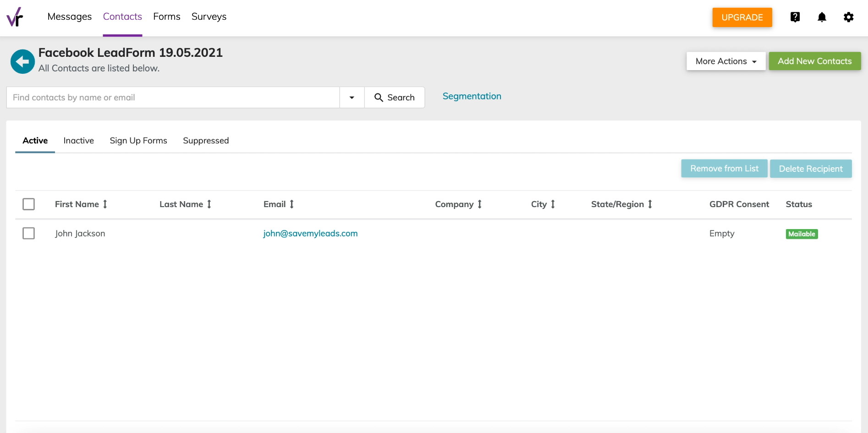
Task: Sort contacts by First Name arrows
Action: click(x=105, y=204)
